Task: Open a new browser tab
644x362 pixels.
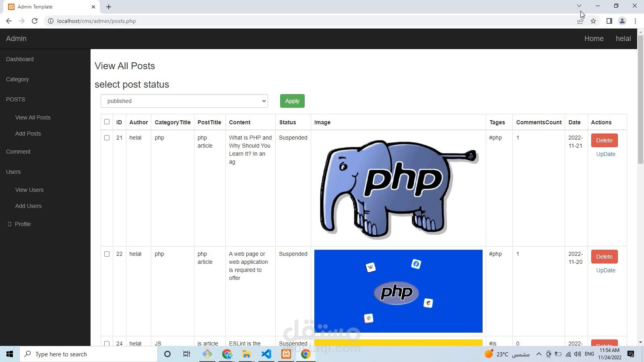Action: coord(109,7)
